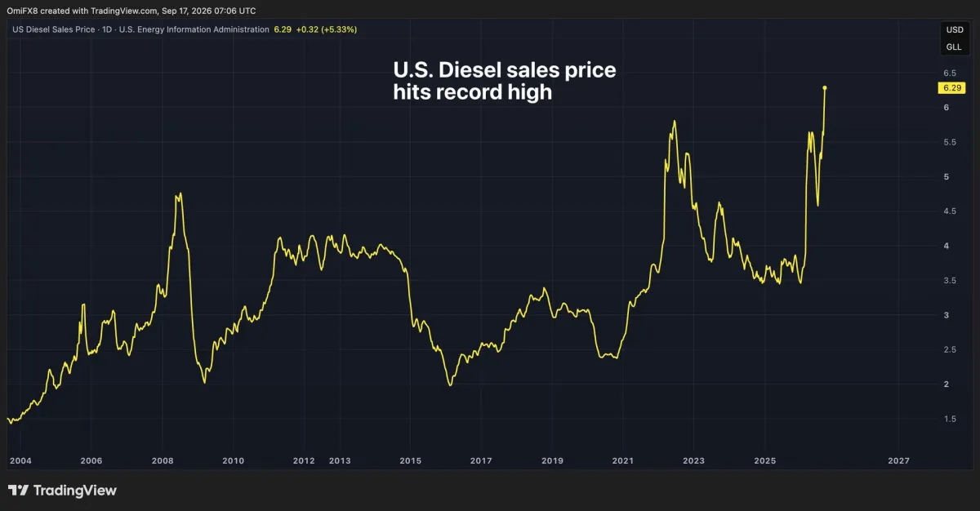Click the 4 price scale label
The height and width of the screenshot is (511, 980).
[947, 246]
